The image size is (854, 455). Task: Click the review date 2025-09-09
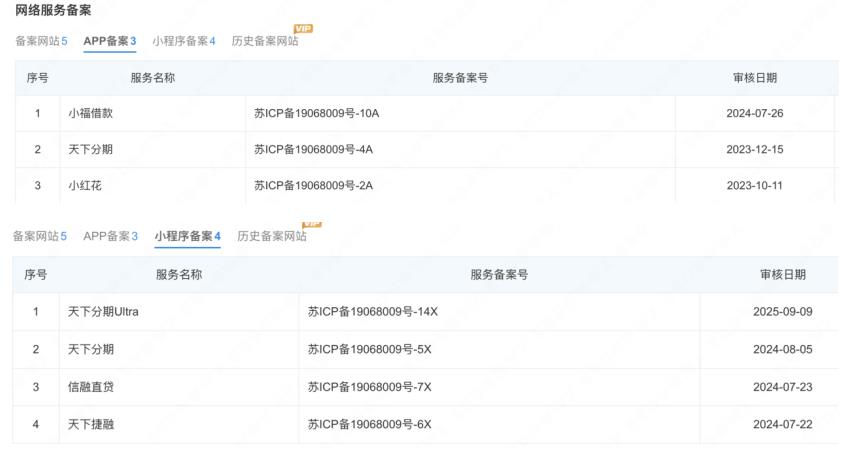(x=783, y=312)
